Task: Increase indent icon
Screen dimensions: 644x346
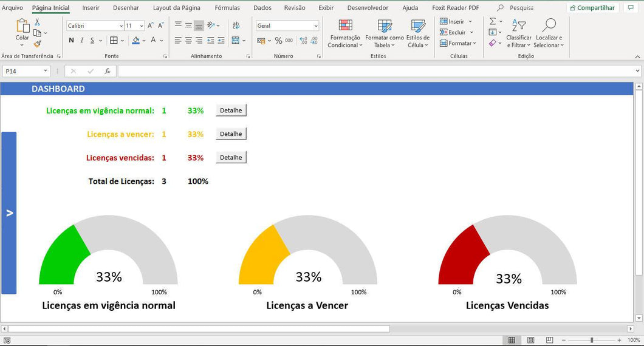Action: coord(221,40)
